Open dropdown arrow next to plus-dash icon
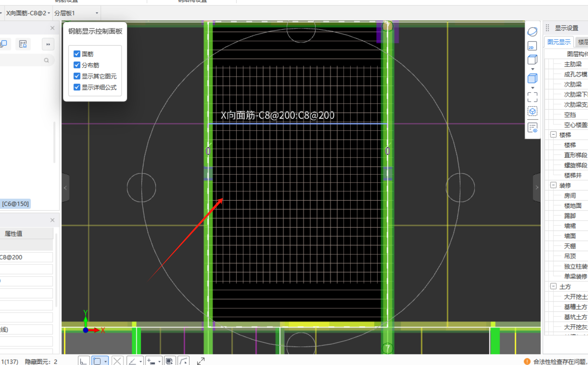Image resolution: width=588 pixels, height=365 pixels. (159, 361)
